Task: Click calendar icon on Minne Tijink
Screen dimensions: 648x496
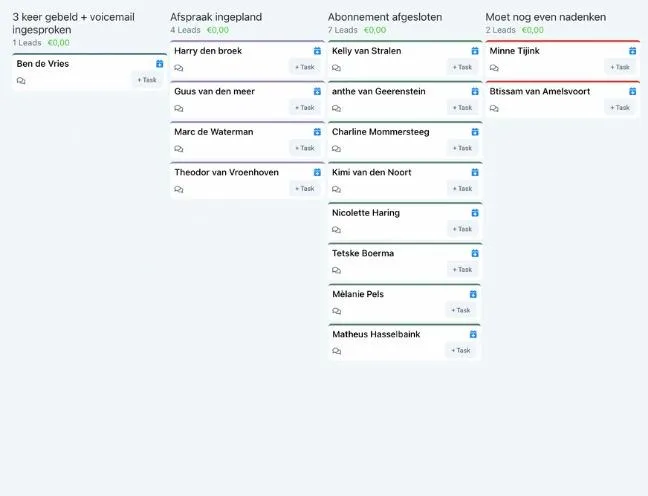Action: pyautogui.click(x=633, y=51)
